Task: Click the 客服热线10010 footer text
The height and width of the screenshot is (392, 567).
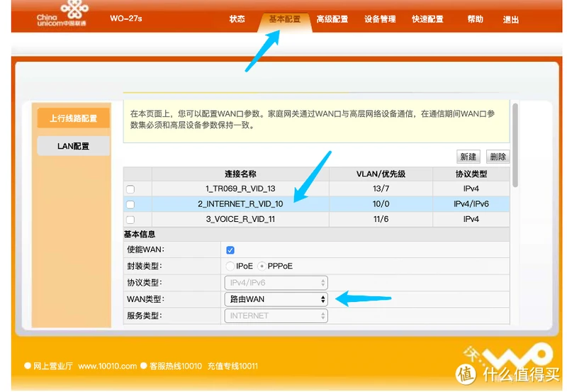Action: click(x=176, y=366)
